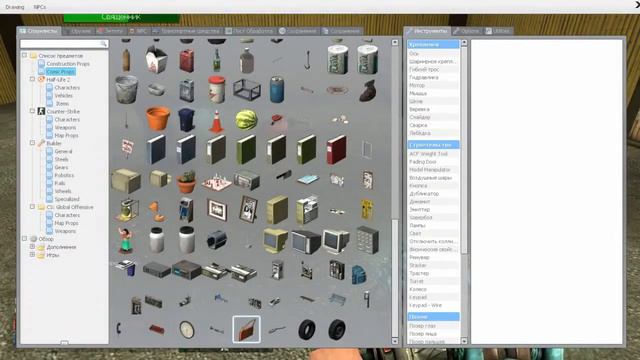The image size is (640, 360).
Task: Select Comic Props in the tree
Action: click(60, 71)
